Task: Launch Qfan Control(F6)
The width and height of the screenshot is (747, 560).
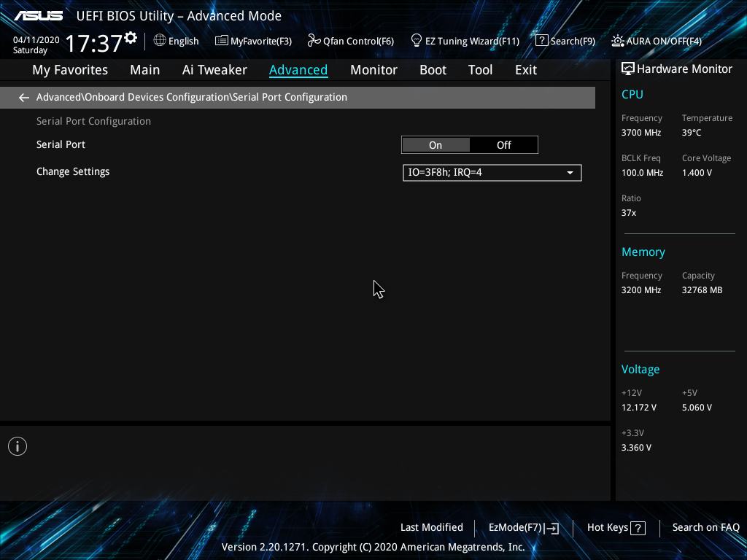Action: click(351, 41)
